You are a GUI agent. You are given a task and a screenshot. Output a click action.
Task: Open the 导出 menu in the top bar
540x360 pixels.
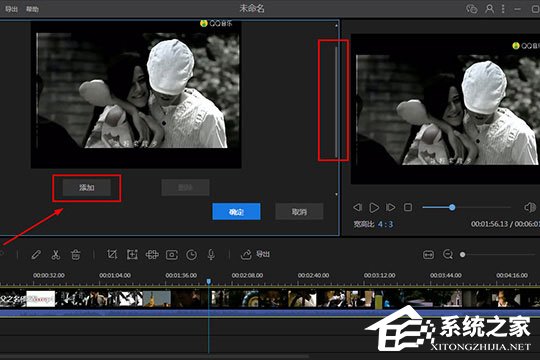[11, 9]
